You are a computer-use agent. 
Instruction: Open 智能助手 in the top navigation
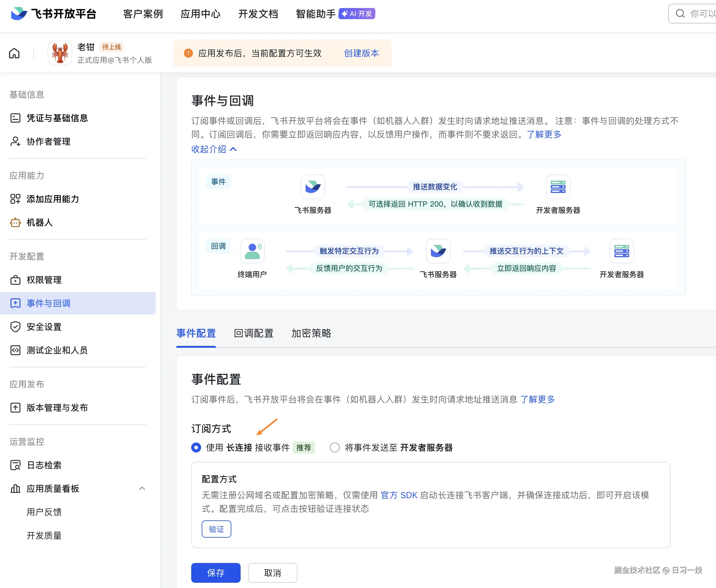[x=316, y=14]
